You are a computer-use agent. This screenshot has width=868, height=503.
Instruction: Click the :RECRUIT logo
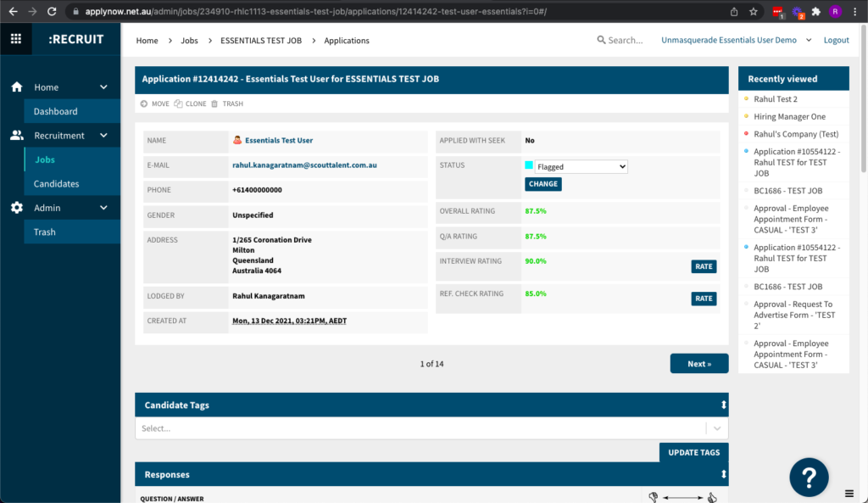pos(75,39)
